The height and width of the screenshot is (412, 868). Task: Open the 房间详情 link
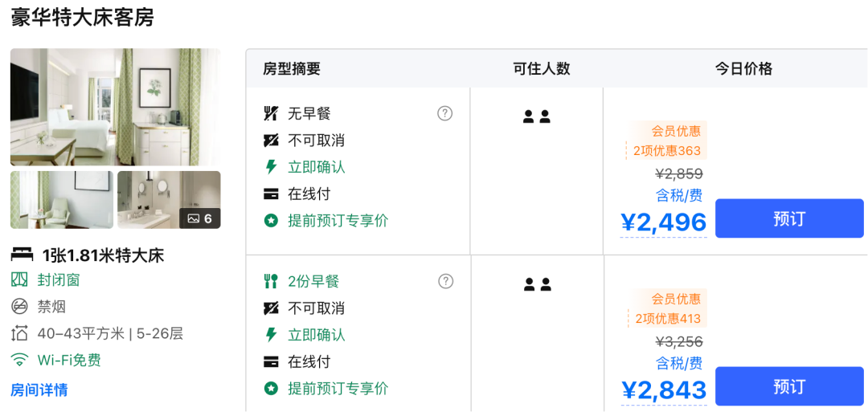(x=39, y=390)
